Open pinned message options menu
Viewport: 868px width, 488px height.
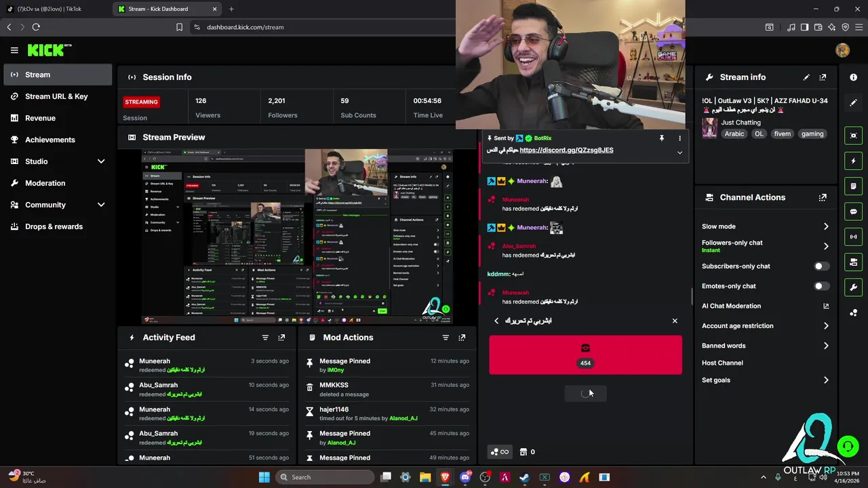point(679,138)
